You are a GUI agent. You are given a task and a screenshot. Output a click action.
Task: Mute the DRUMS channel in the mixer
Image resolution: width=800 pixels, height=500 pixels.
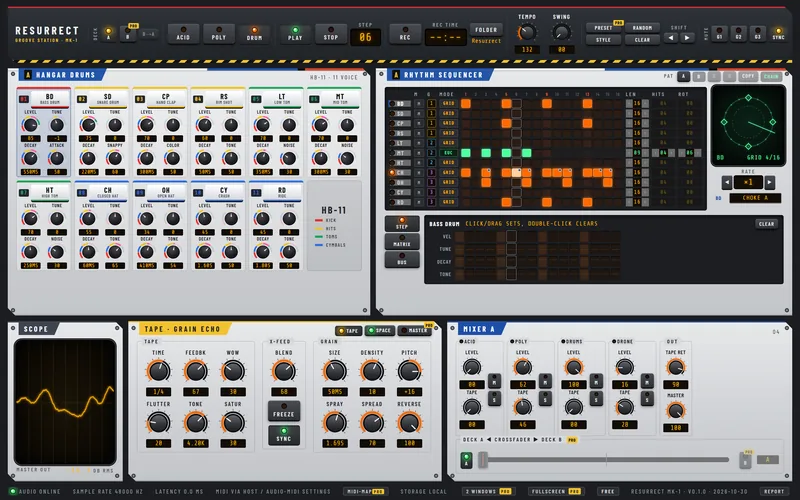pyautogui.click(x=596, y=381)
